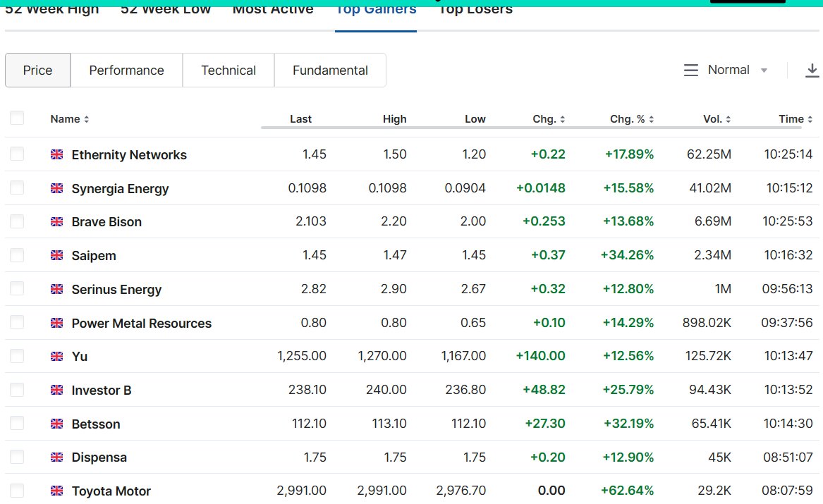Click the UK flag next to Saipem
This screenshot has height=504, width=823.
pos(56,255)
